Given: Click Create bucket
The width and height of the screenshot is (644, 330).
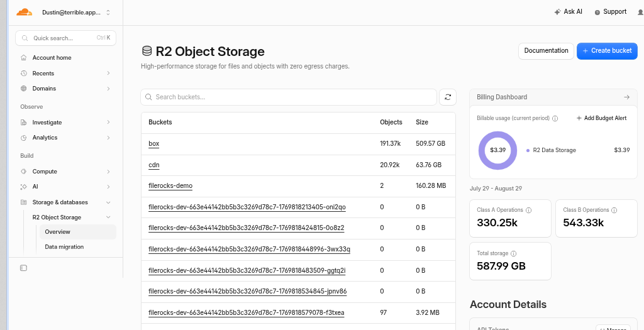Looking at the screenshot, I should click(607, 51).
